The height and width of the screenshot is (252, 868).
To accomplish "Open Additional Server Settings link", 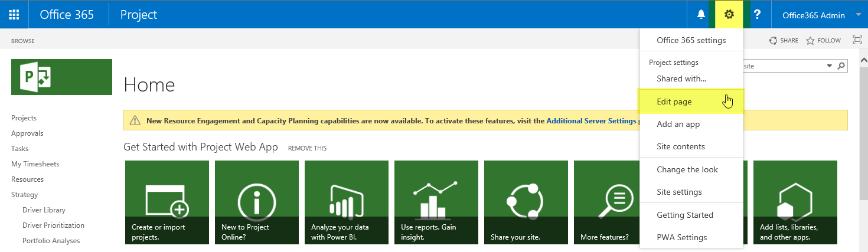I will coord(591,120).
